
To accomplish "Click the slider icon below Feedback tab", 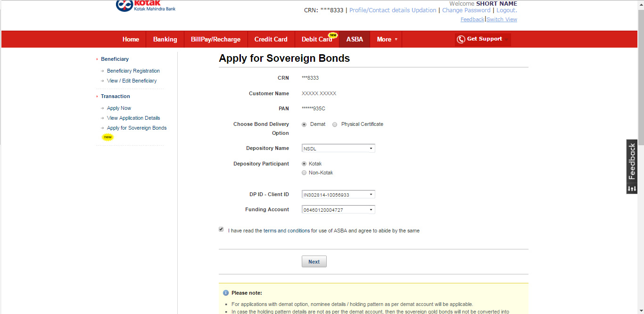I will click(x=632, y=189).
